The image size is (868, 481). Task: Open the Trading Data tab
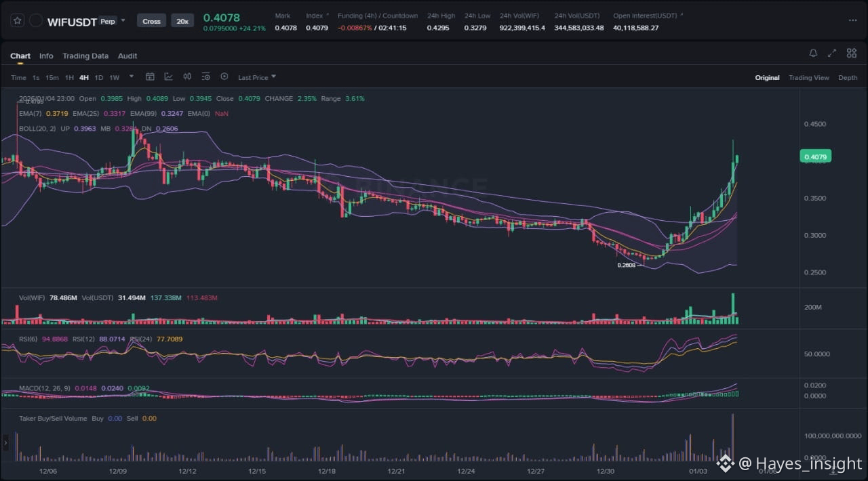point(85,56)
